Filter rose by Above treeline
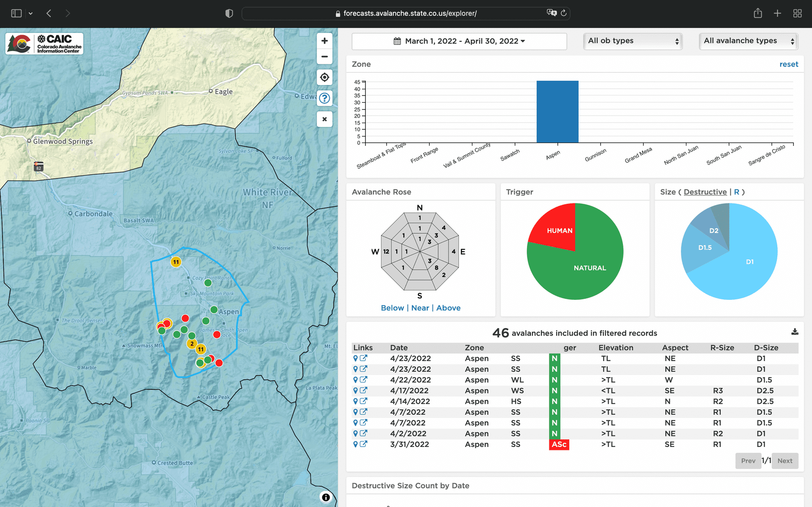Viewport: 812px width, 507px height. click(448, 308)
